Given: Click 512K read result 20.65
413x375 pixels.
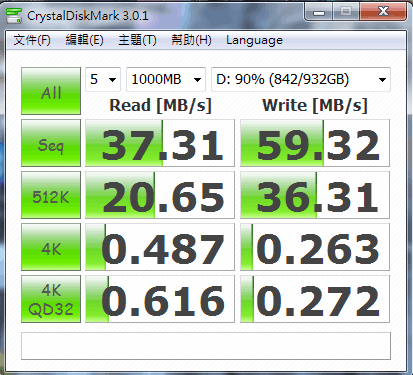Looking at the screenshot, I should [160, 195].
